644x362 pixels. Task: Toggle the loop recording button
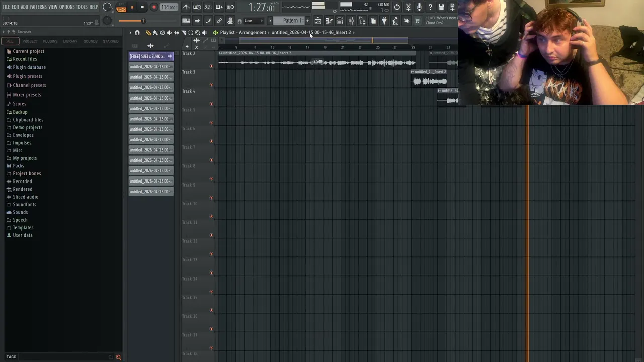click(230, 7)
